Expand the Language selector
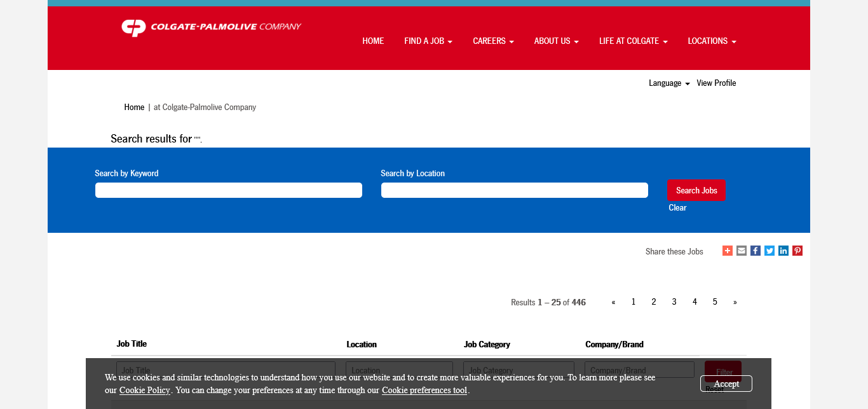 [x=668, y=83]
